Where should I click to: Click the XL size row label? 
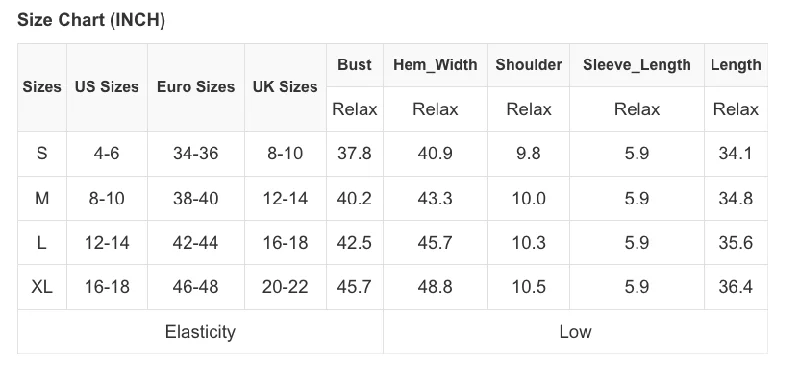(42, 287)
